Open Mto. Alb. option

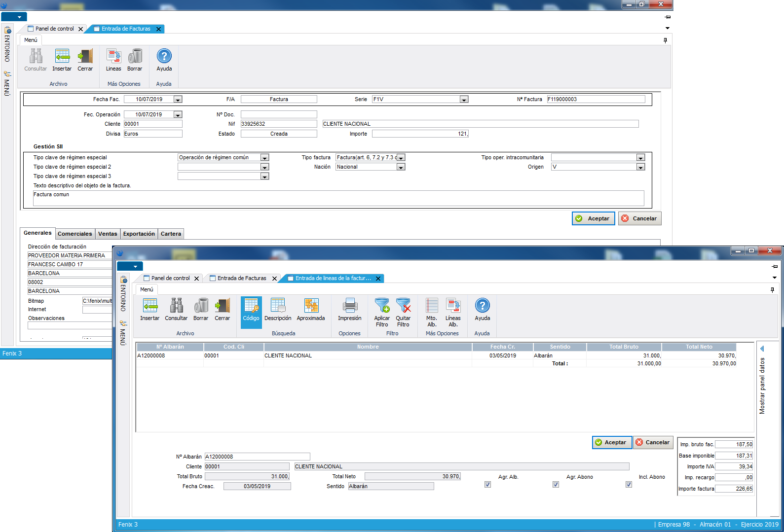coord(432,306)
